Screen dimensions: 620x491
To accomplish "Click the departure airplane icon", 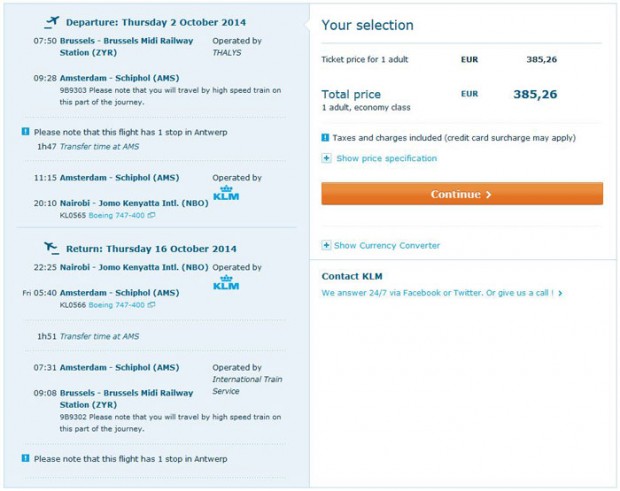I will (52, 22).
